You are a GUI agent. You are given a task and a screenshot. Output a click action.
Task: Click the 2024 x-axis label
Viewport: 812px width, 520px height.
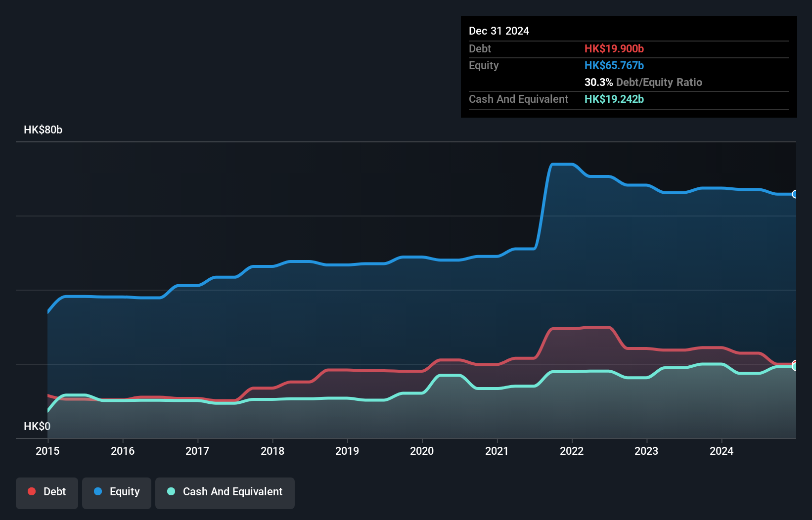pos(722,451)
